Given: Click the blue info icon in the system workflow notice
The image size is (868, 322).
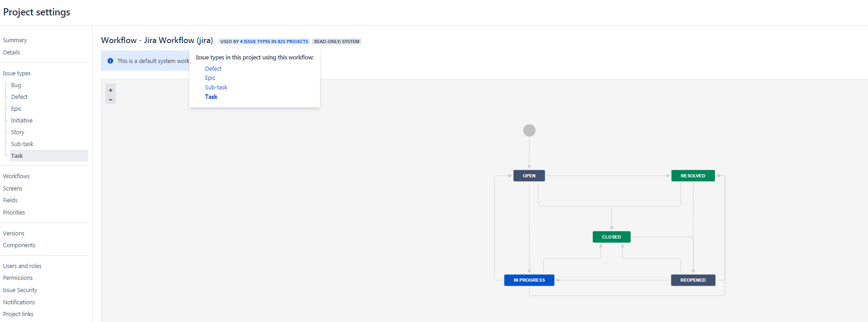Looking at the screenshot, I should (x=110, y=61).
